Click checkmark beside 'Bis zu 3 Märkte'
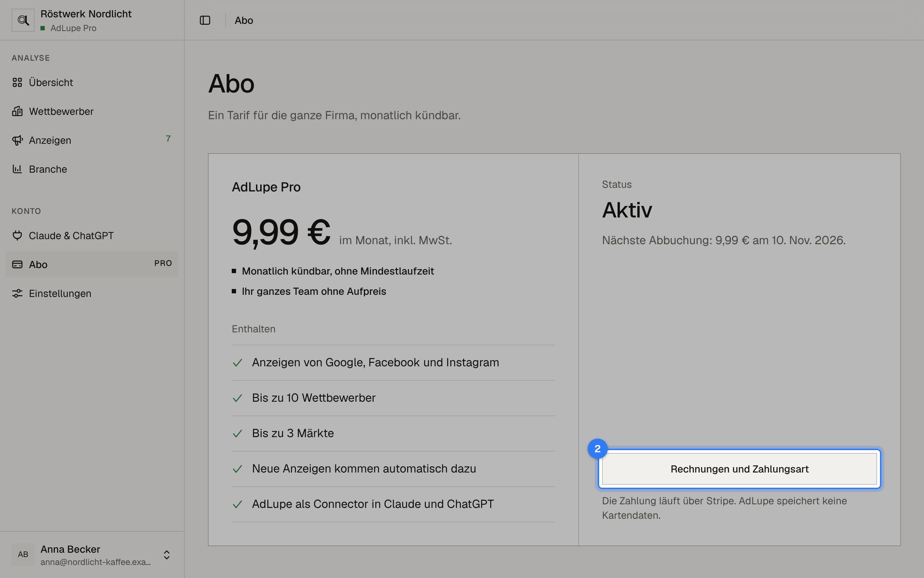Viewport: 924px width, 578px height. (x=237, y=433)
